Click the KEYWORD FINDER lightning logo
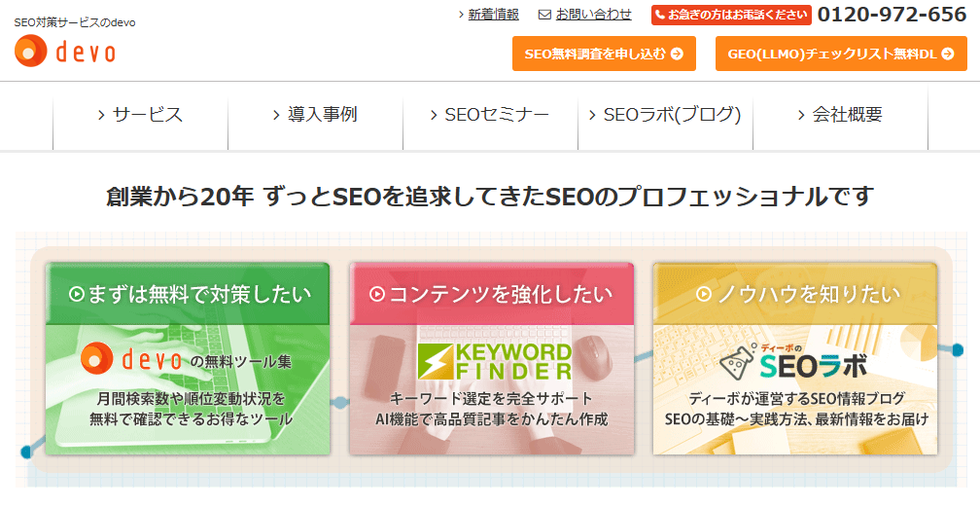 (432, 361)
